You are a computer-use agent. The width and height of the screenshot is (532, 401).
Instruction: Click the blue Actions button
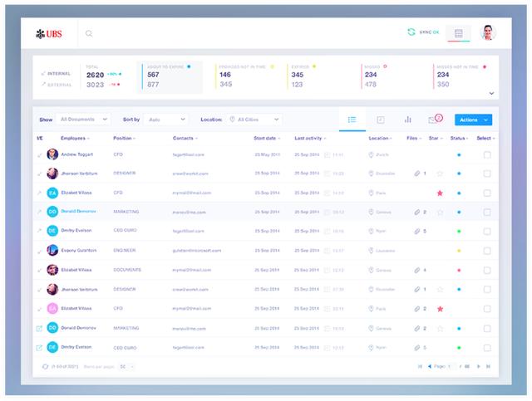[x=474, y=120]
